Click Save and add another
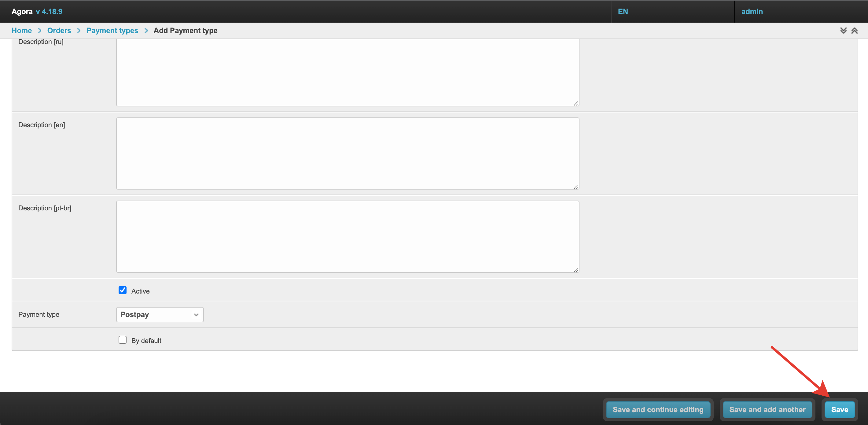 767,409
